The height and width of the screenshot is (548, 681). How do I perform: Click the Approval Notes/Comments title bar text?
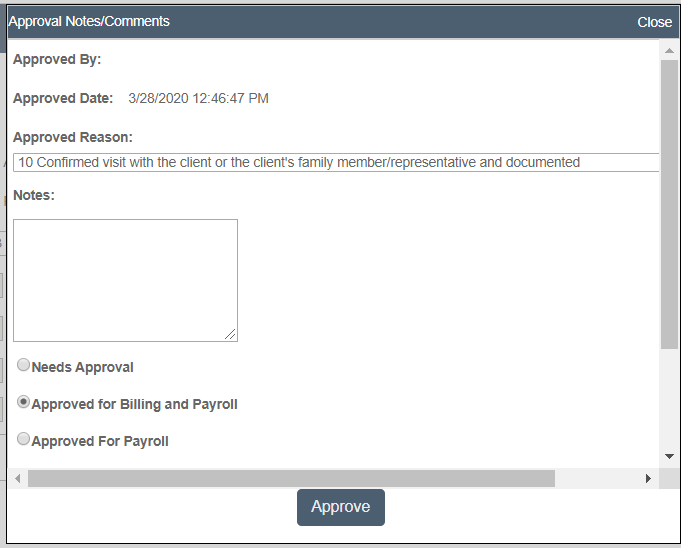point(89,21)
